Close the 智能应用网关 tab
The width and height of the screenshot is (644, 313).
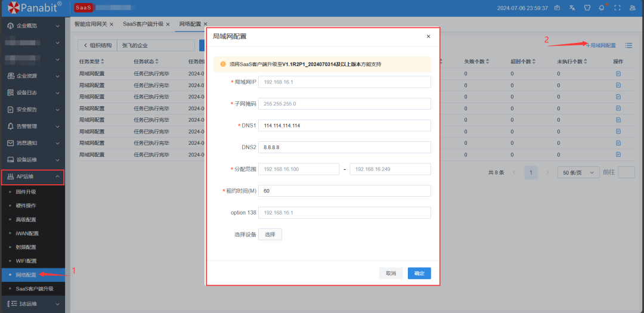point(112,24)
